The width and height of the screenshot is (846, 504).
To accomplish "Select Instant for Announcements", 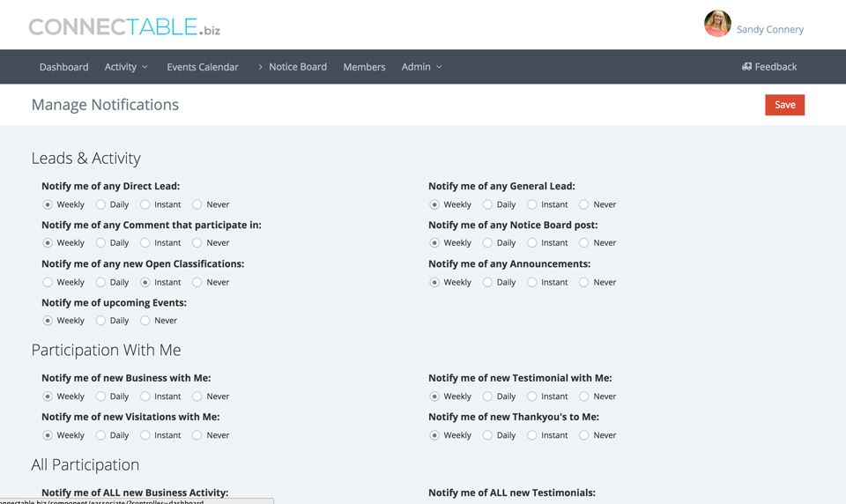I will click(531, 282).
